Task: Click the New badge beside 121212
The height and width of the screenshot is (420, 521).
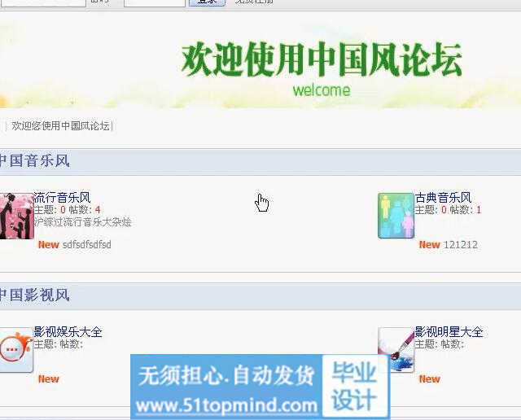Action: tap(429, 244)
